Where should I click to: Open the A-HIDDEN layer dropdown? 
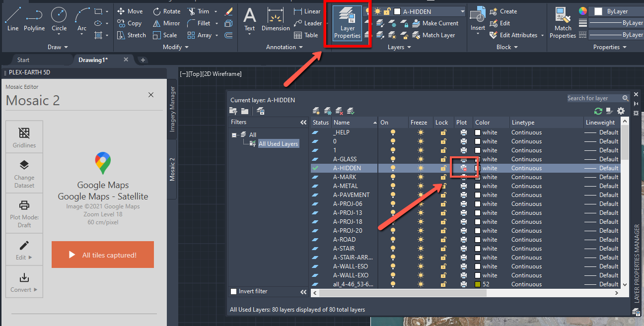pyautogui.click(x=462, y=11)
